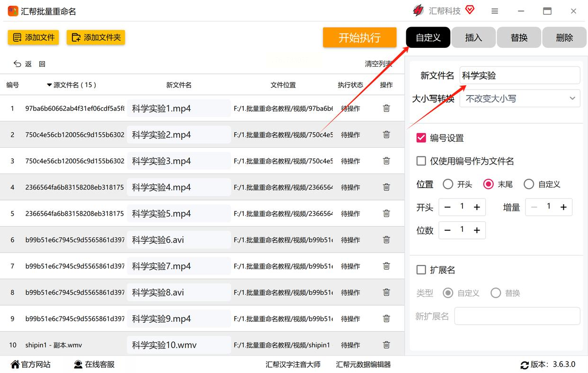Switch to the 替换 tab

[519, 37]
